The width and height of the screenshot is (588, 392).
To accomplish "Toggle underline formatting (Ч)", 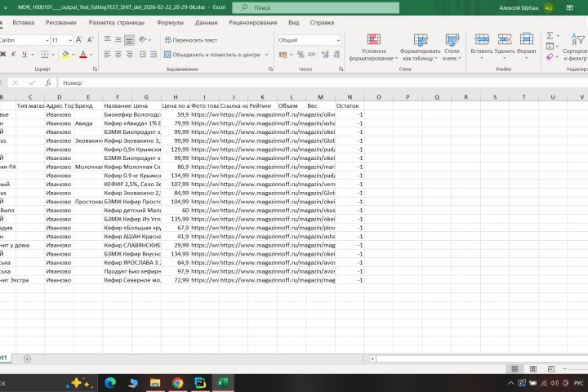I will [x=24, y=55].
